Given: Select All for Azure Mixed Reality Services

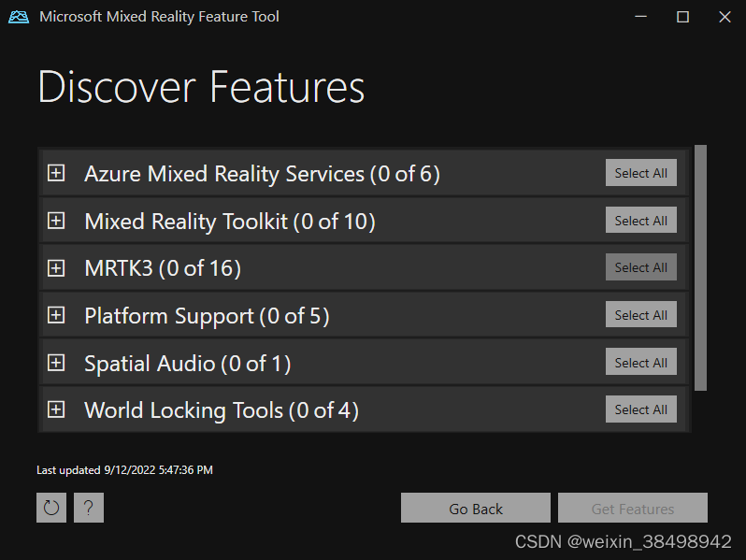Looking at the screenshot, I should coord(641,173).
